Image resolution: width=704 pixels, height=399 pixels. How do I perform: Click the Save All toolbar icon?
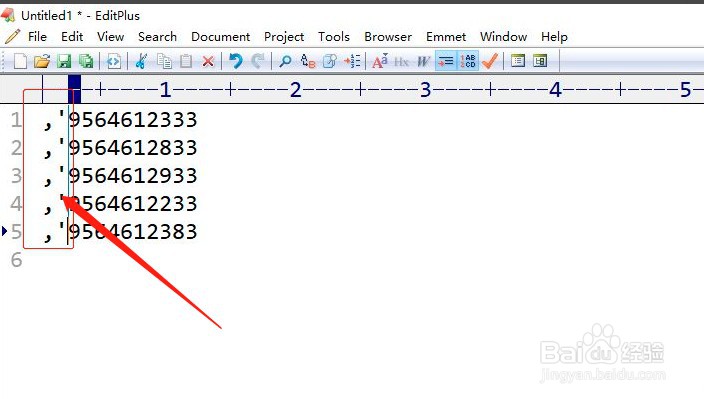coord(86,61)
